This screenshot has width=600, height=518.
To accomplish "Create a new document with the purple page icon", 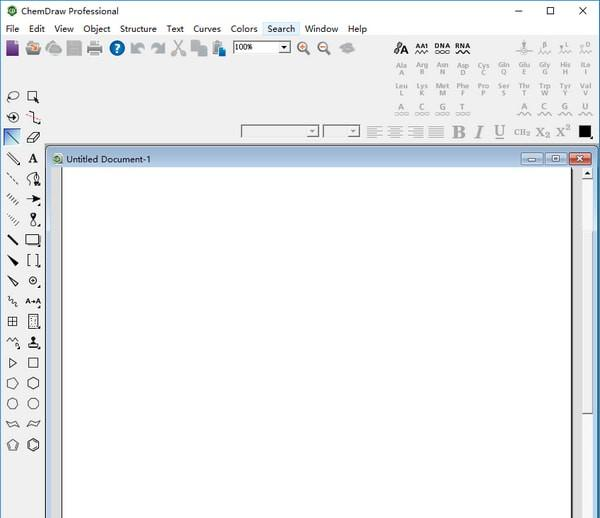I will 12,48.
